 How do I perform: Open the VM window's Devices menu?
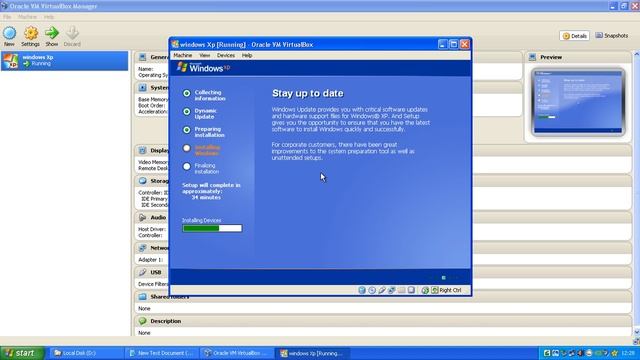tap(226, 56)
